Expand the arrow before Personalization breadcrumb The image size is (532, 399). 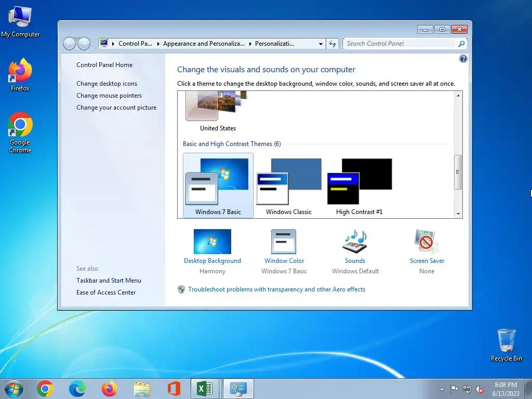(250, 44)
